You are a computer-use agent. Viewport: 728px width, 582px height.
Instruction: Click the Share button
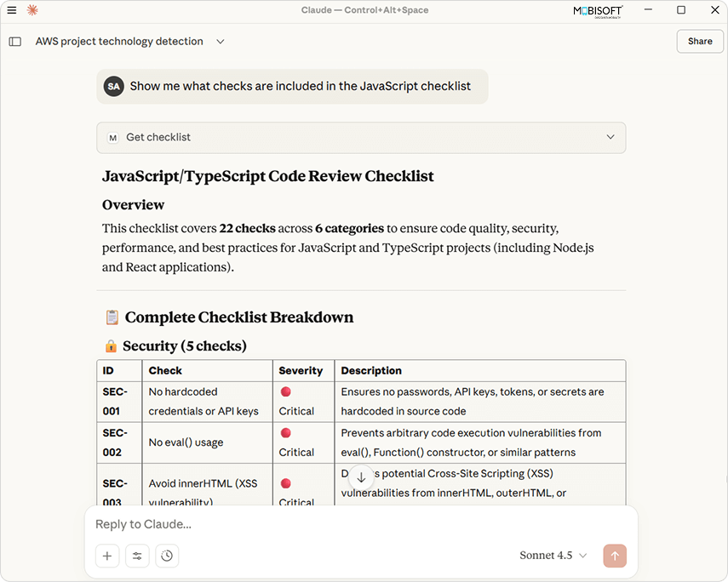click(x=700, y=42)
